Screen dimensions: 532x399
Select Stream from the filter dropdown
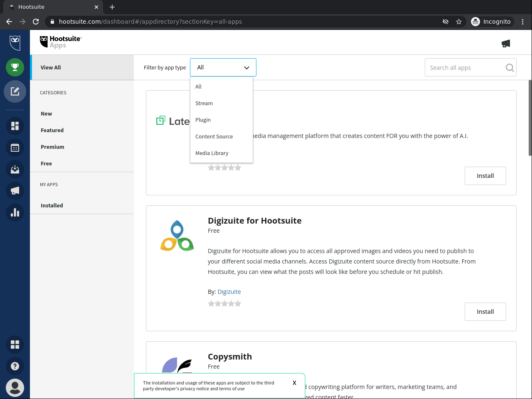(204, 103)
